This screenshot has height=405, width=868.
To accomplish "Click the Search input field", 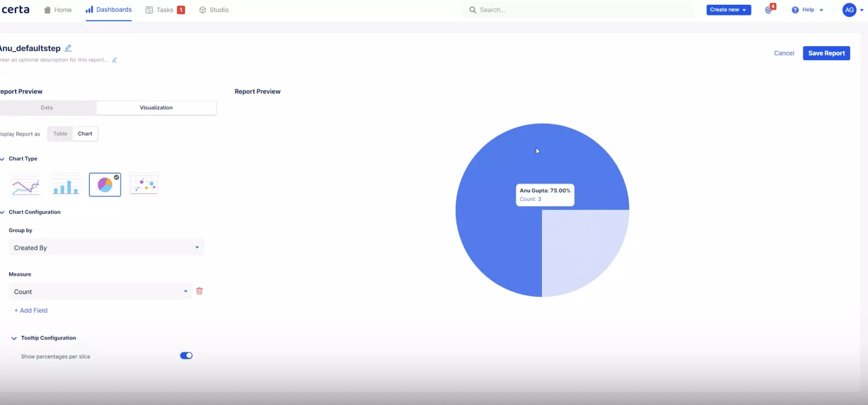I will (x=570, y=9).
